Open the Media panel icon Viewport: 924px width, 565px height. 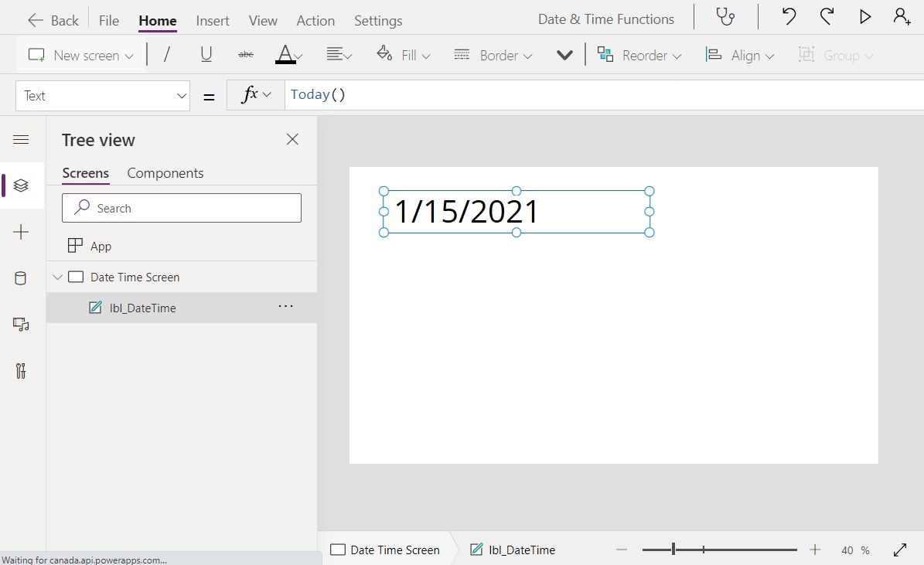pos(20,325)
